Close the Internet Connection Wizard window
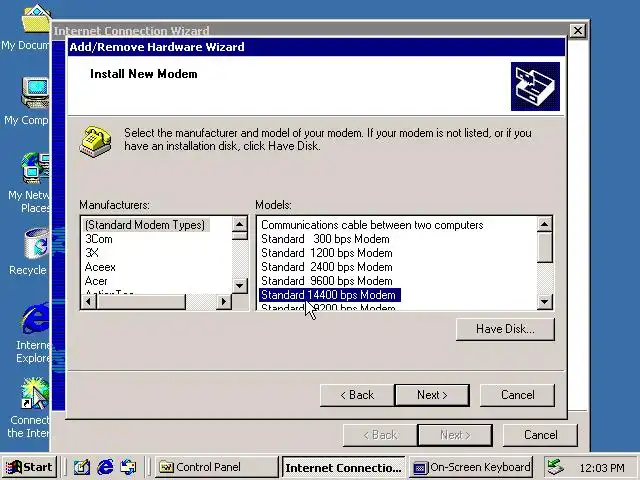This screenshot has height=480, width=640. [x=578, y=31]
